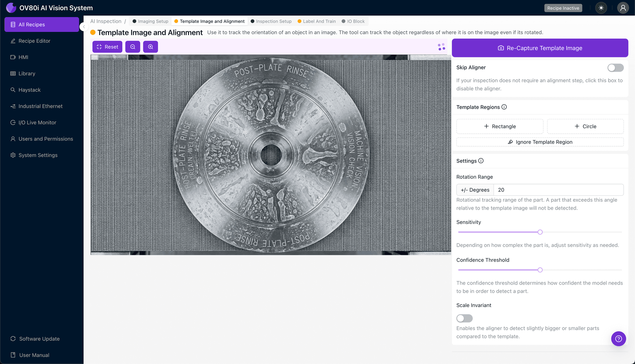Enable the Skip Aligner toggle
The width and height of the screenshot is (635, 364).
click(615, 68)
